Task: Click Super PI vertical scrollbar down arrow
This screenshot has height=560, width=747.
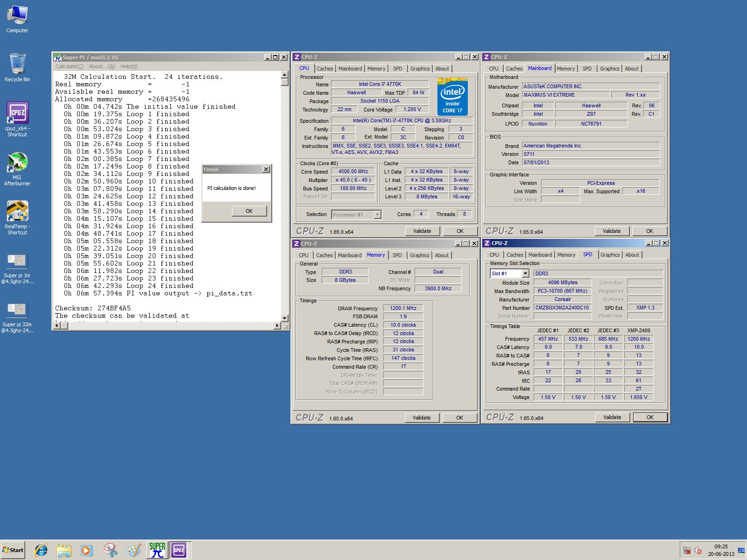Action: point(285,318)
